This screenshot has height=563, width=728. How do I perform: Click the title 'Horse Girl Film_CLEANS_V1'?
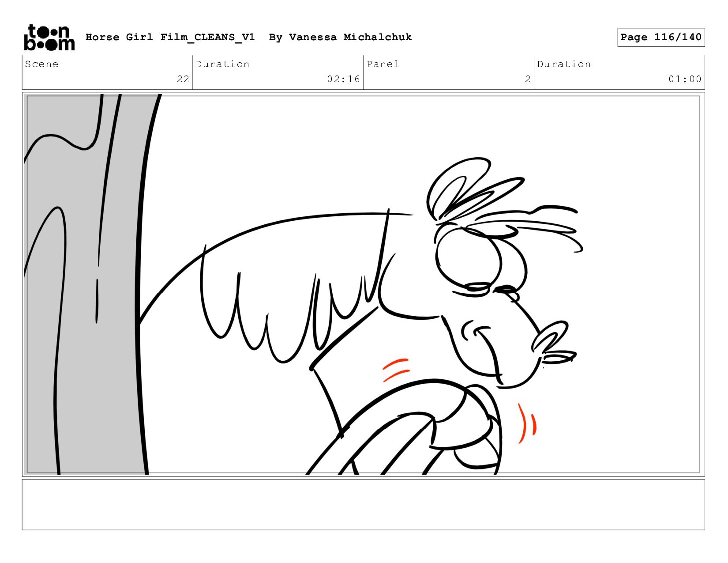[x=170, y=38]
